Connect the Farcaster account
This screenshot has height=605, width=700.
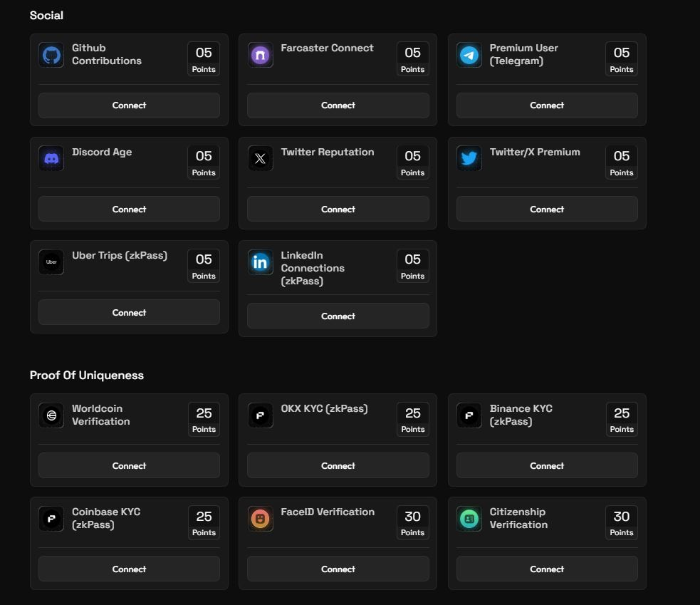click(x=338, y=105)
